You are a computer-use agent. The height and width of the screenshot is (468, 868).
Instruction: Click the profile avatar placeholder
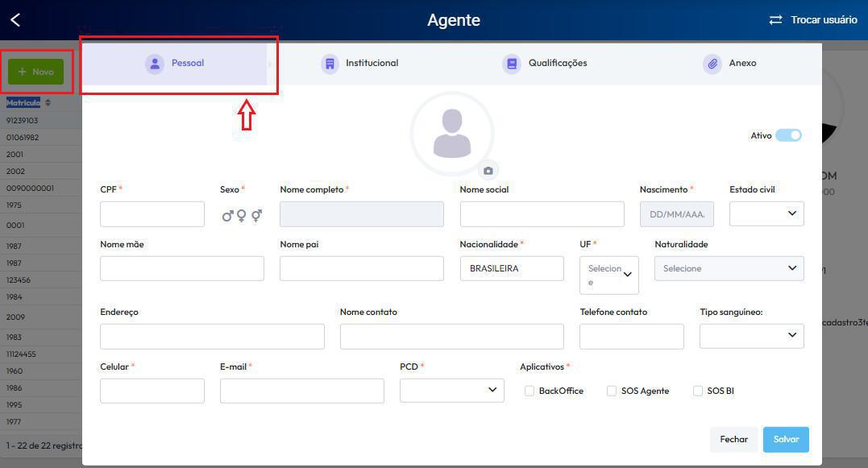coord(452,134)
